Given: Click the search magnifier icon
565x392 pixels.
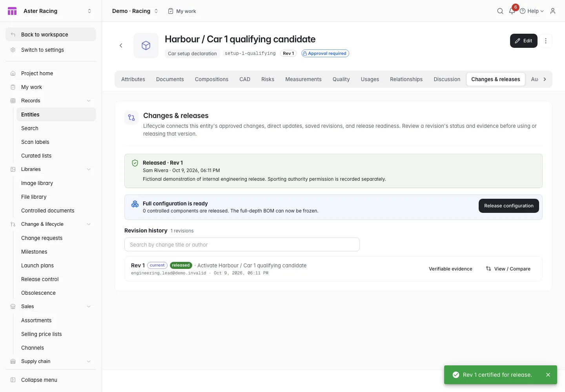Looking at the screenshot, I should coord(500,11).
